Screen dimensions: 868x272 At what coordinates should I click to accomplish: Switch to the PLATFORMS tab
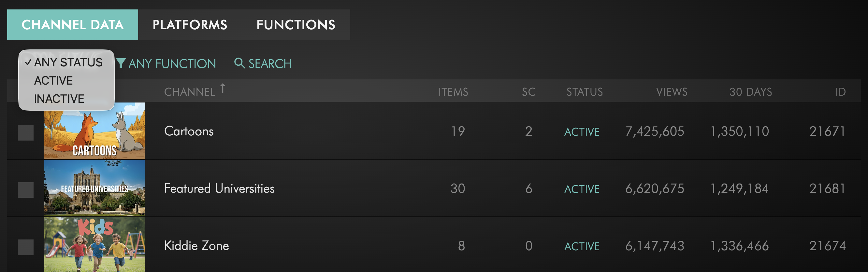click(190, 25)
